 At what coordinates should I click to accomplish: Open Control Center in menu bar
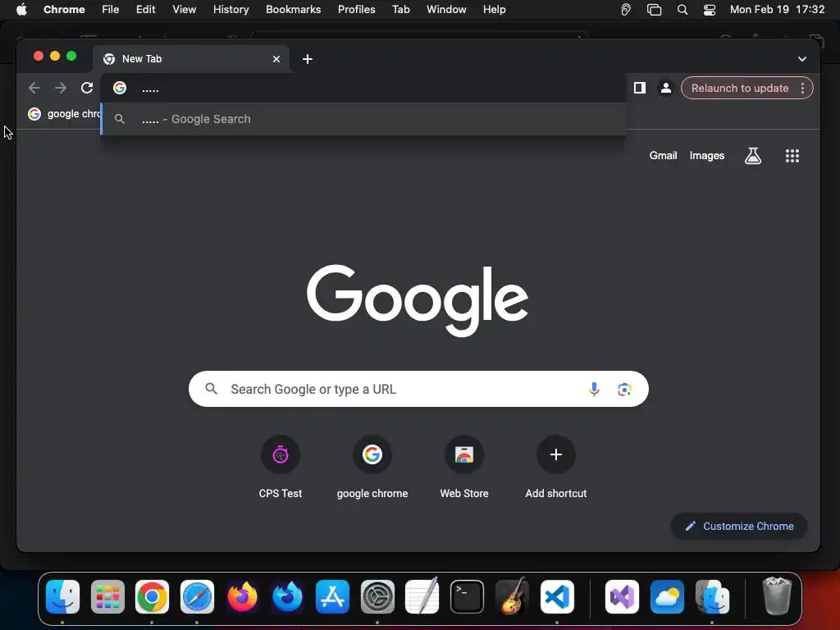pyautogui.click(x=710, y=10)
